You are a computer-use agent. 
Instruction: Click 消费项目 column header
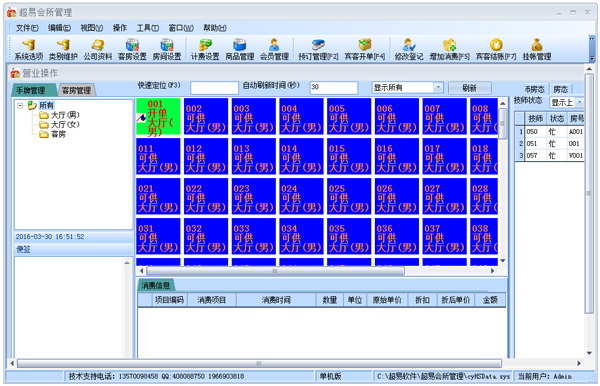click(212, 300)
